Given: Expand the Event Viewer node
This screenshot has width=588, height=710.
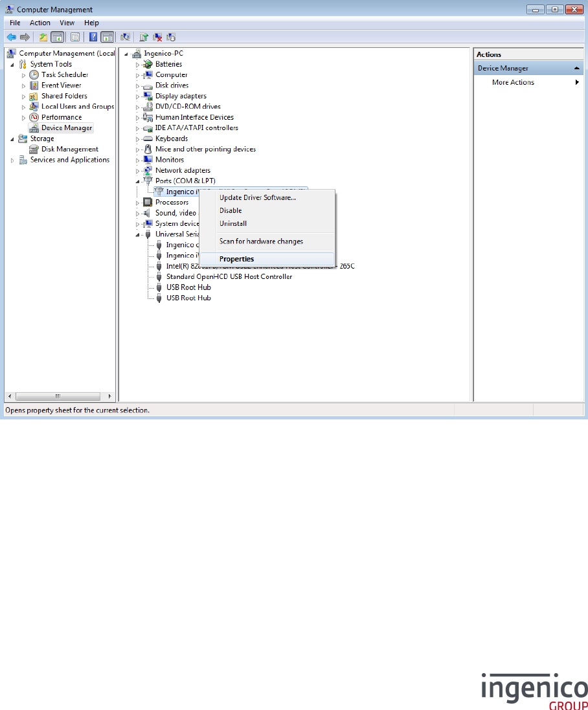Looking at the screenshot, I should [x=23, y=85].
